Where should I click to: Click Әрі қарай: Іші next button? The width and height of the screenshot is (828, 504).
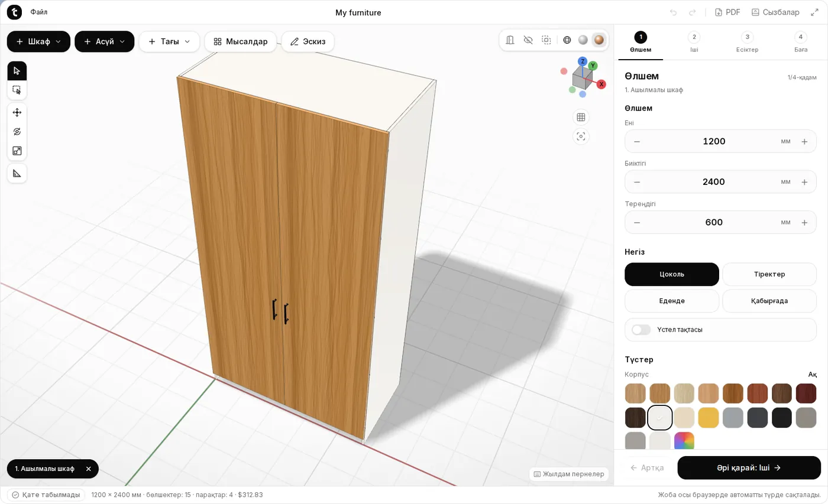[x=749, y=467]
